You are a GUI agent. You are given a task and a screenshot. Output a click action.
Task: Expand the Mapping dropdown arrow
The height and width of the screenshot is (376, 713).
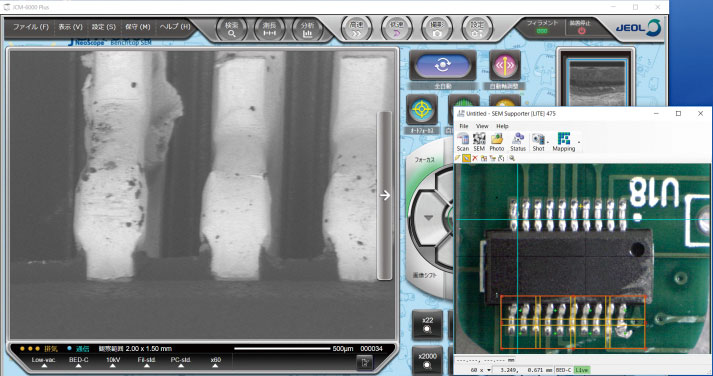point(578,142)
